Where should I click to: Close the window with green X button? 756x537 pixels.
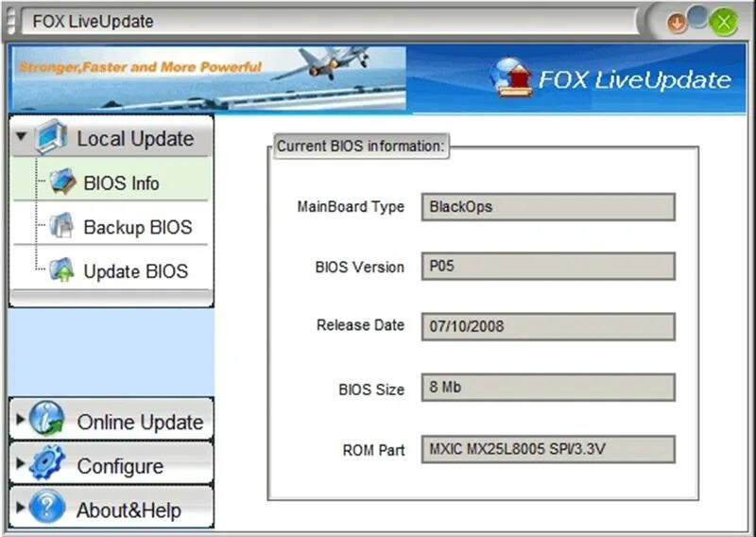[x=724, y=22]
